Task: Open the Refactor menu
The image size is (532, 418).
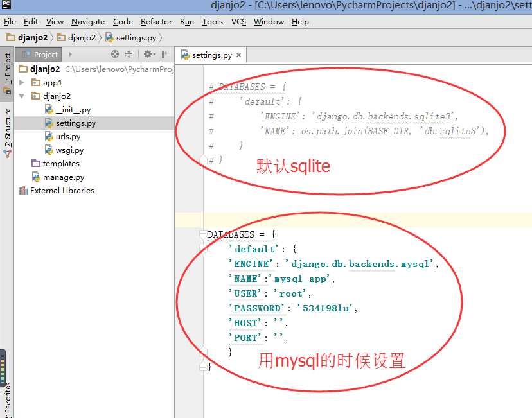Action: pos(156,22)
